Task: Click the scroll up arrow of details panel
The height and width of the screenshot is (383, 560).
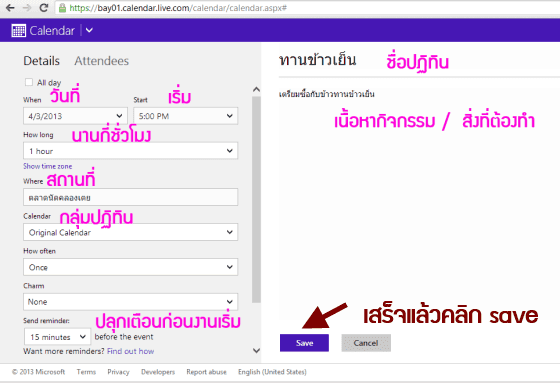Action: pyautogui.click(x=256, y=89)
